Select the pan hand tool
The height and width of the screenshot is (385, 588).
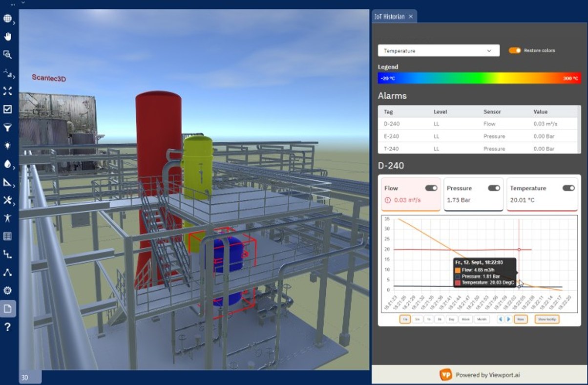(x=7, y=37)
